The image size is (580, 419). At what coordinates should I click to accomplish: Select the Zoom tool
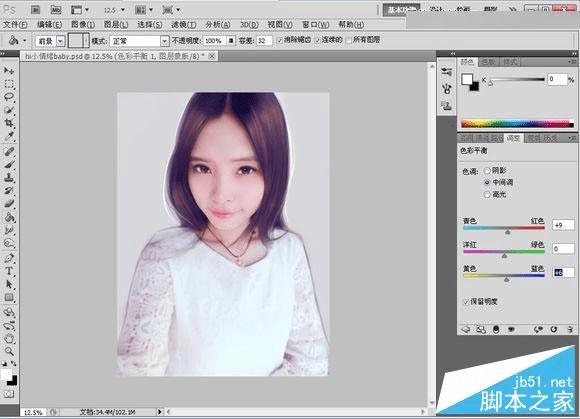9,351
